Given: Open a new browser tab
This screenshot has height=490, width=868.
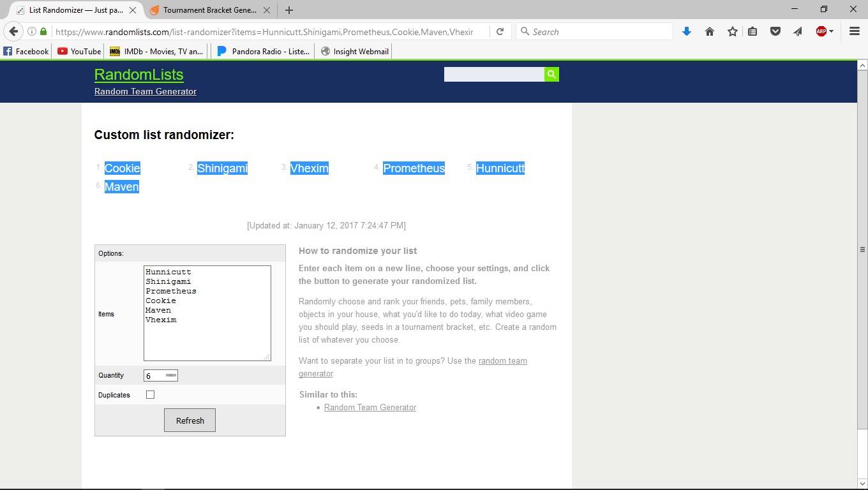Looking at the screenshot, I should (x=289, y=10).
